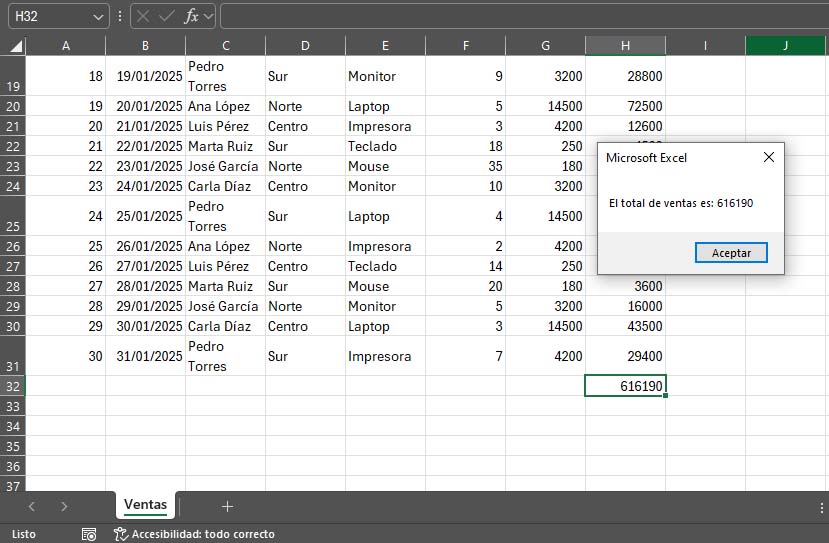Click the Insert Function fx icon
The image size is (829, 543).
[191, 16]
